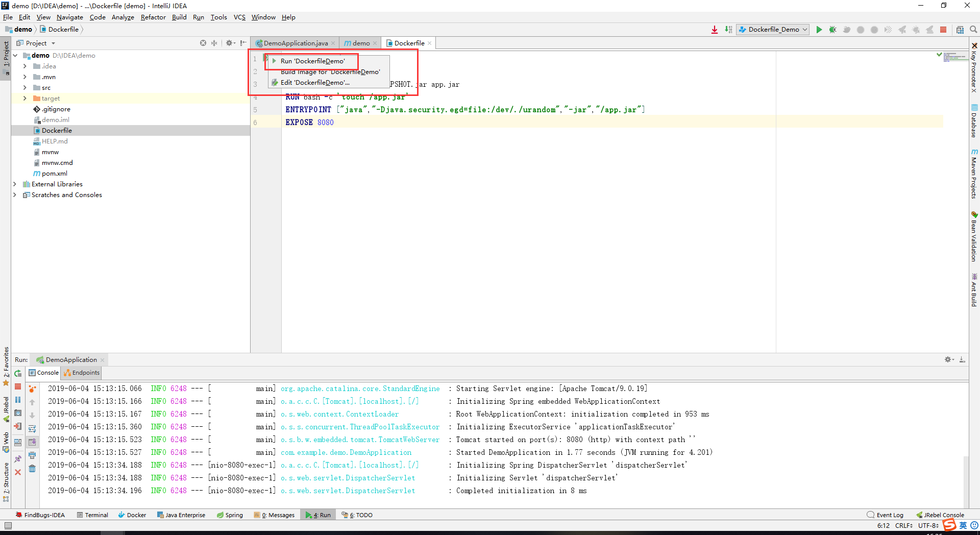Select the Dockerfile in project tree

pos(57,131)
